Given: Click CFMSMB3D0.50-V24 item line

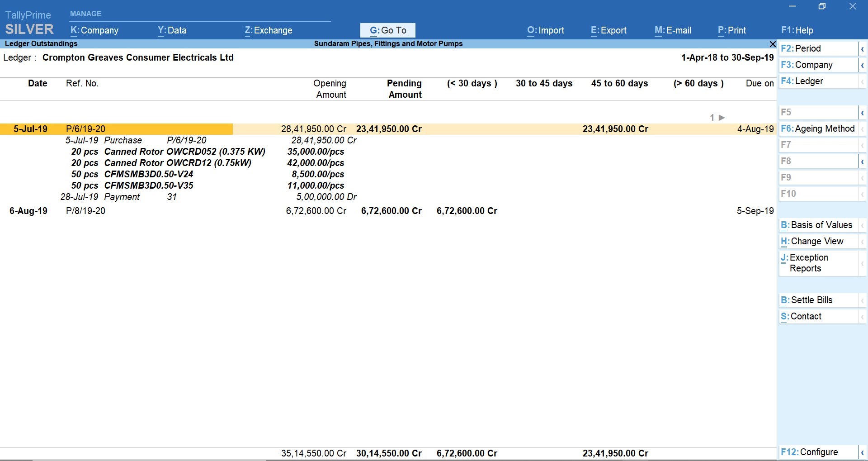Looking at the screenshot, I should (x=149, y=174).
